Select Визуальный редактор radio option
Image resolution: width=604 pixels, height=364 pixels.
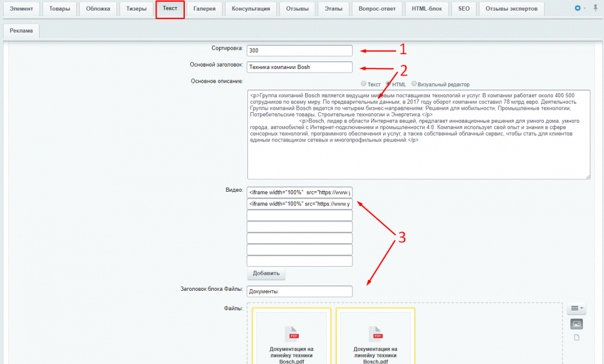click(414, 84)
